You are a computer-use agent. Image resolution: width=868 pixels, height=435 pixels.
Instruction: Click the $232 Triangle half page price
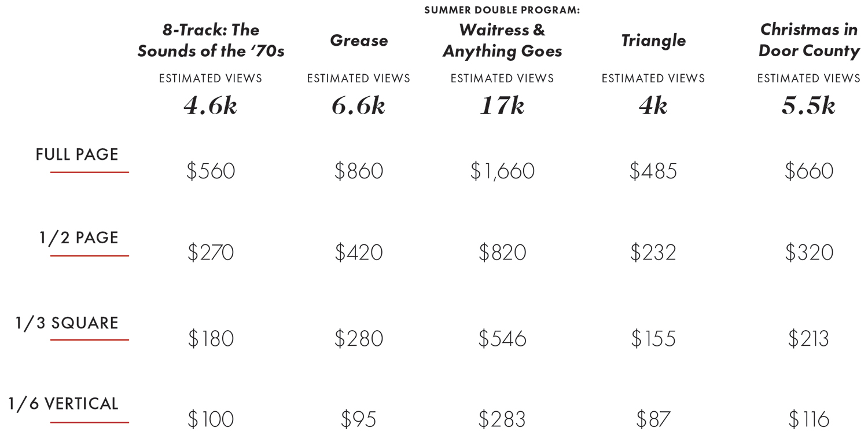pos(653,253)
